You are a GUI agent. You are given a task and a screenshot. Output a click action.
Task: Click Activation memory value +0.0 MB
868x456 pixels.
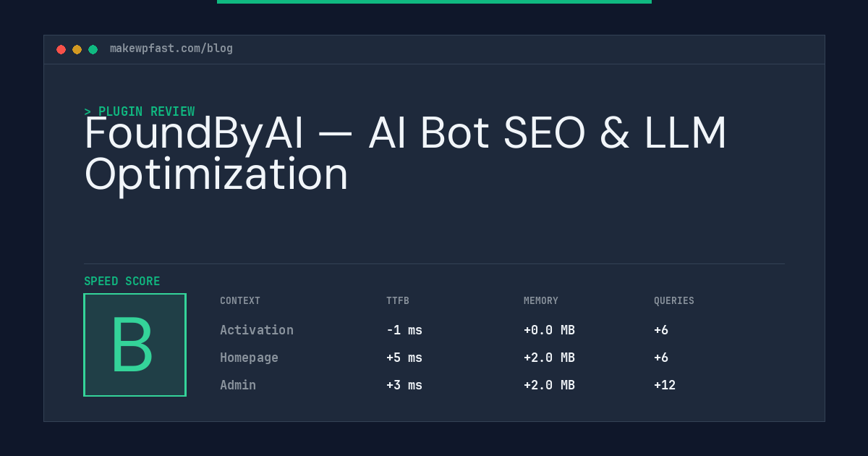549,330
